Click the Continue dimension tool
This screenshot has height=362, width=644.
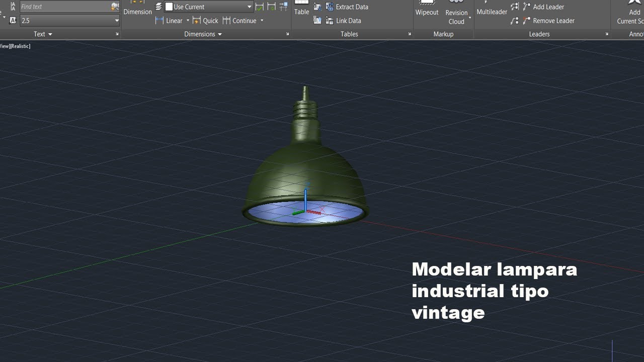(x=239, y=21)
